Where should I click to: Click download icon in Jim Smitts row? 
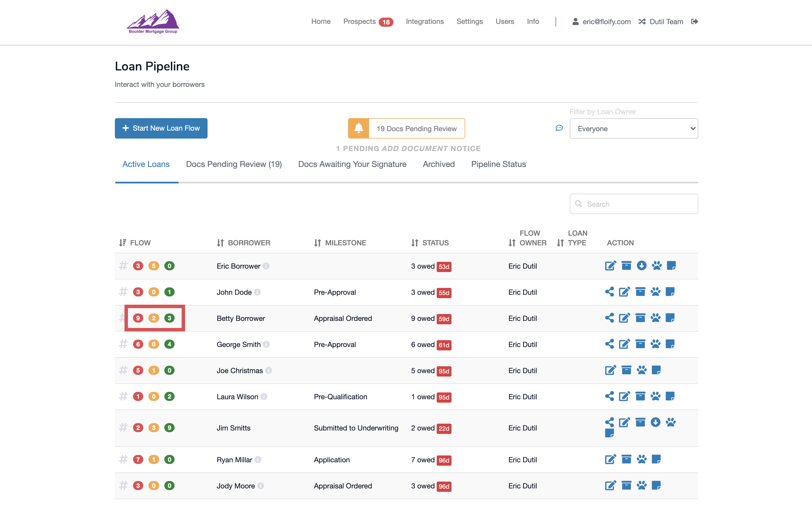coord(655,422)
